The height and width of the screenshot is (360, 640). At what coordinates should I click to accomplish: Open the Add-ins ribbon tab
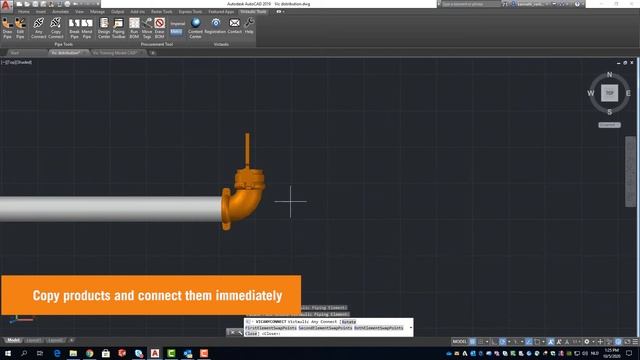tap(138, 12)
